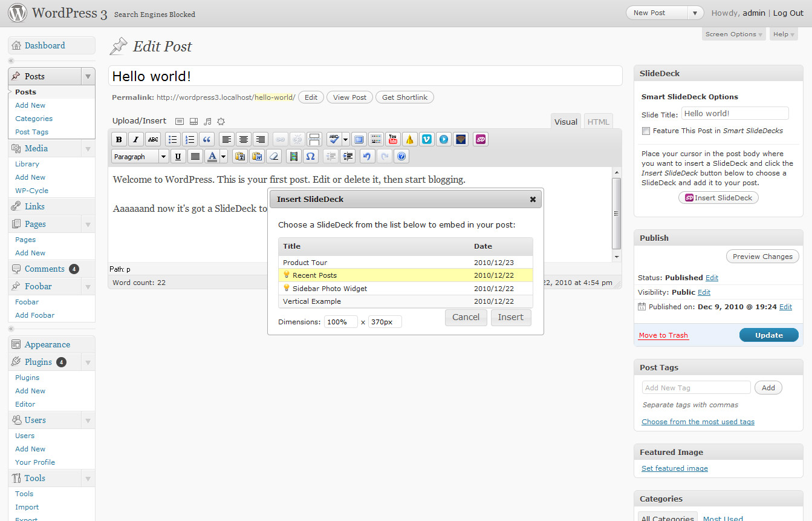The width and height of the screenshot is (812, 521).
Task: Undo the last edit
Action: click(367, 157)
